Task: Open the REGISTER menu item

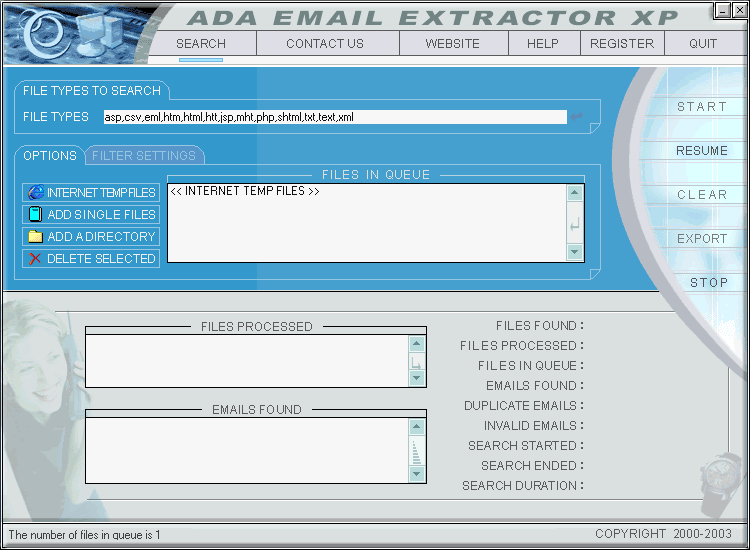Action: coord(622,44)
